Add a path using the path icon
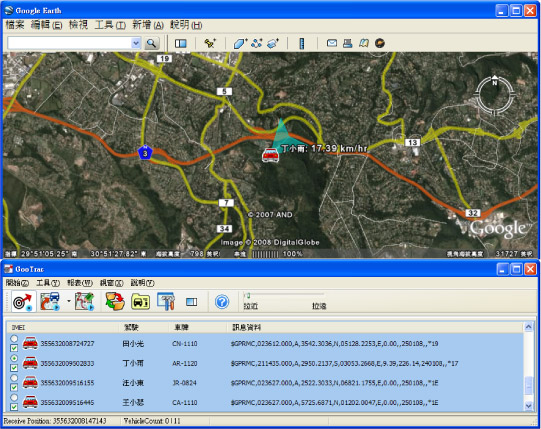This screenshot has width=541, height=429. click(x=257, y=43)
